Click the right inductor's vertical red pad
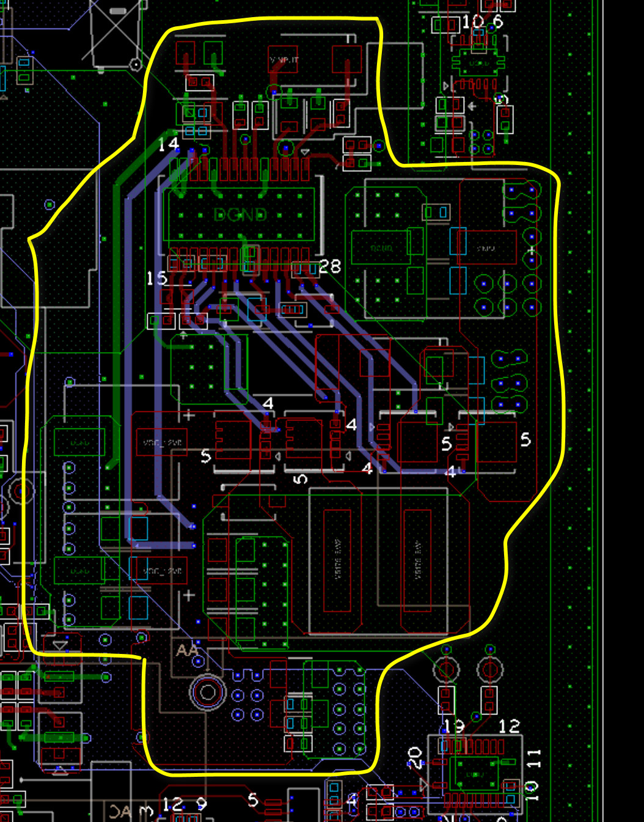 417,560
